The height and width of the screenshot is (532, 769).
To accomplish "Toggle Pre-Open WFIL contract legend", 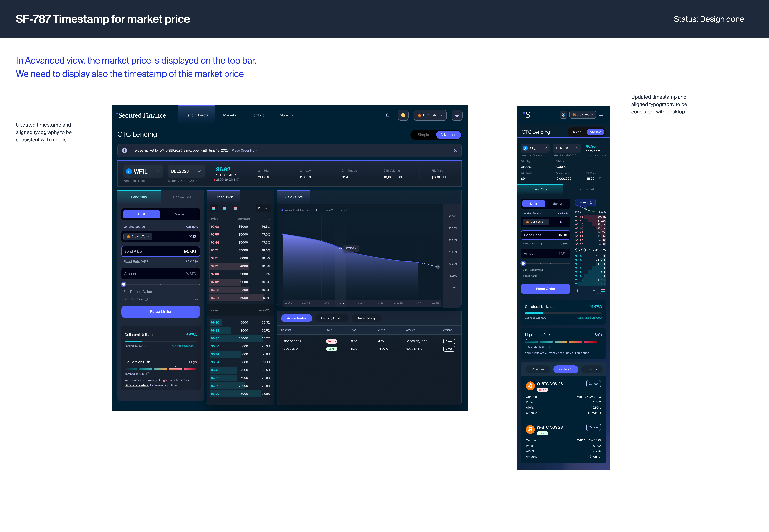I will click(331, 210).
